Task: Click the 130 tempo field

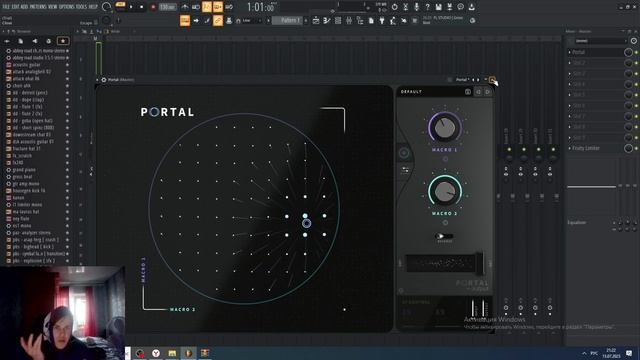Action: pos(167,7)
